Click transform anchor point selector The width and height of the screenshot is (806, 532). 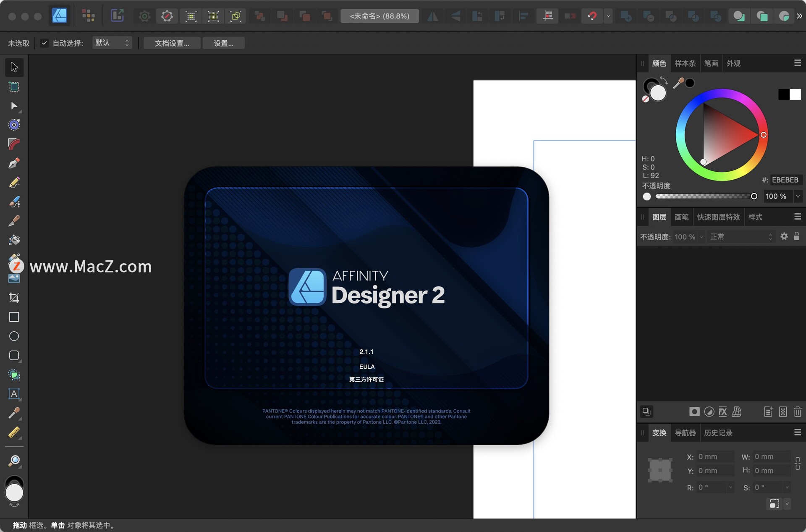pos(660,470)
